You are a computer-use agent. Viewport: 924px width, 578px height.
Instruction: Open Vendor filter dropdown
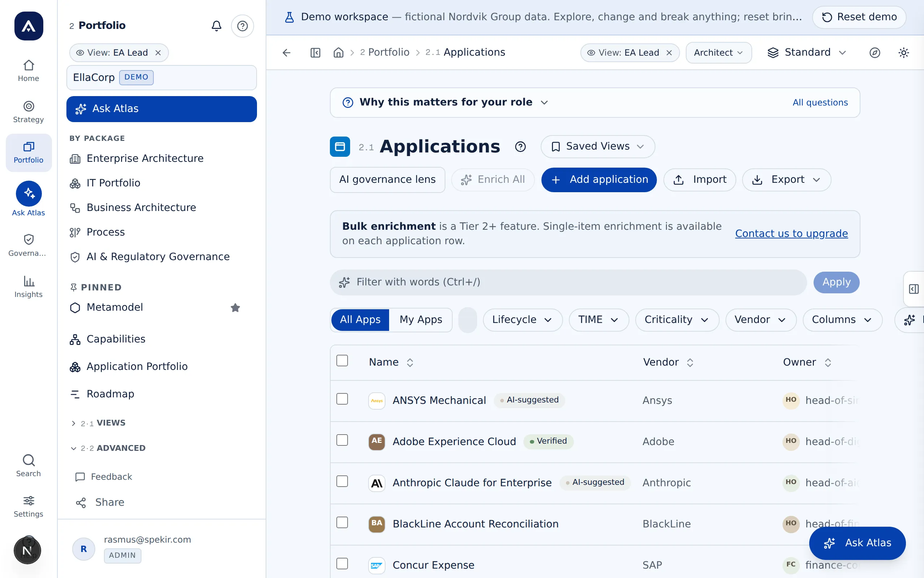tap(760, 320)
